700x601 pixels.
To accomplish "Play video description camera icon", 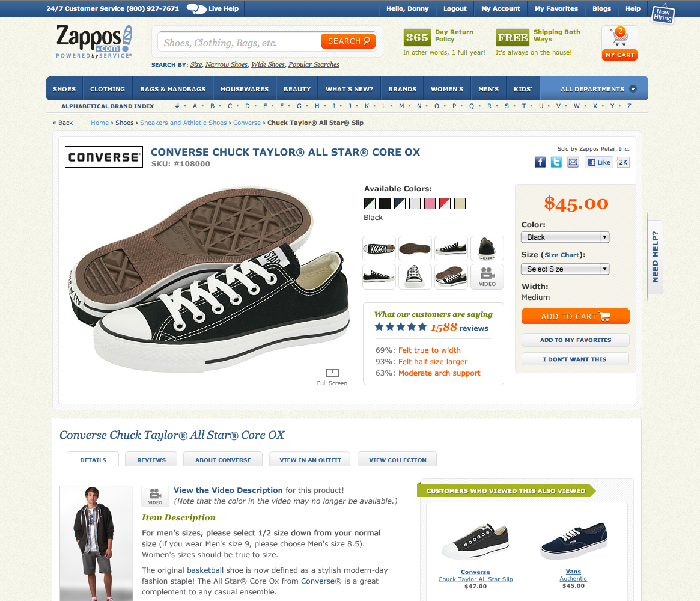I will pyautogui.click(x=155, y=496).
